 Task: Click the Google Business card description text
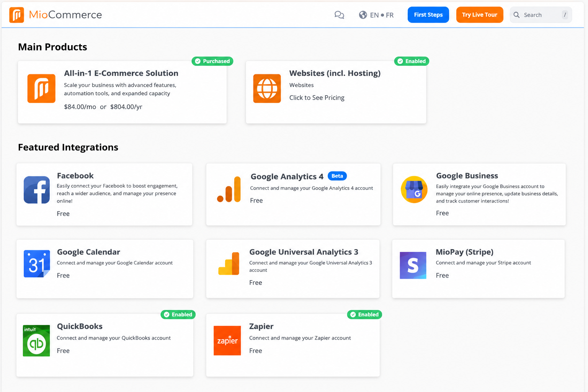point(497,194)
